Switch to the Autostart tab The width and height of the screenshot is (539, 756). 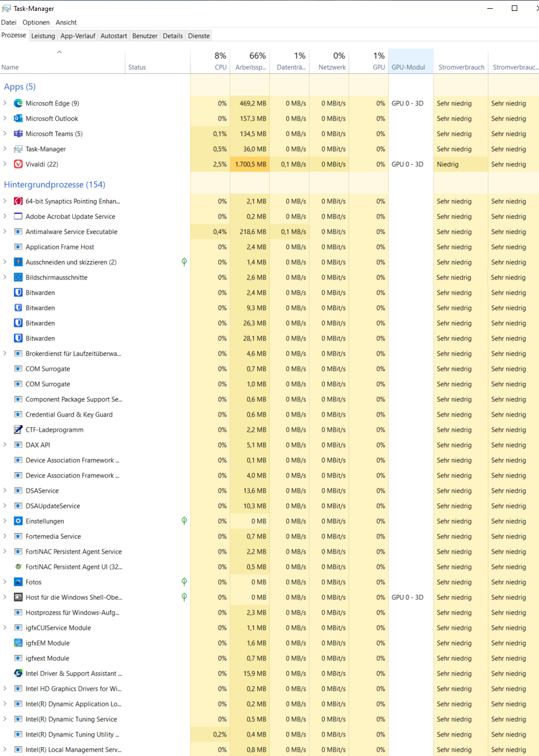[x=114, y=36]
